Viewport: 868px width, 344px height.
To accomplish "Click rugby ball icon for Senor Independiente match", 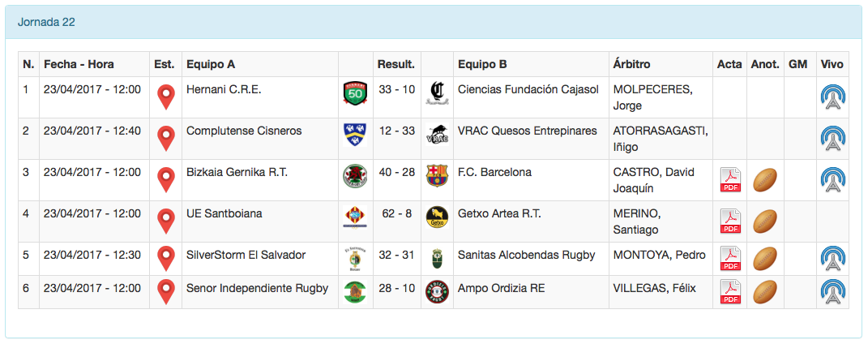I will (x=766, y=290).
